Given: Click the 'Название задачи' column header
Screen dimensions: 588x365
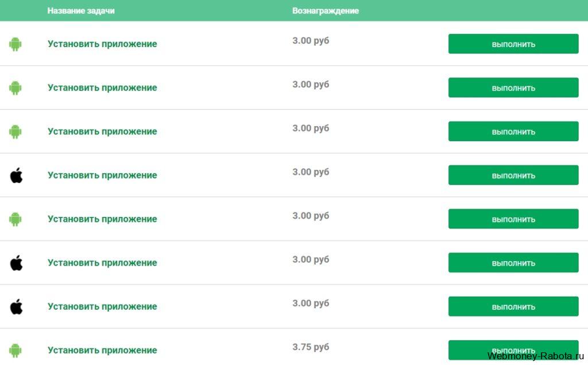Looking at the screenshot, I should point(81,11).
